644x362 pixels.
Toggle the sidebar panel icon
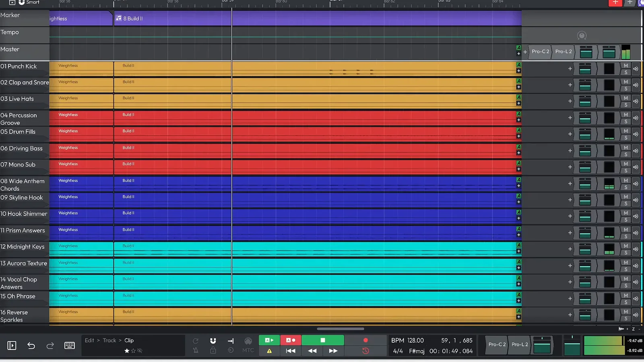coord(12,346)
